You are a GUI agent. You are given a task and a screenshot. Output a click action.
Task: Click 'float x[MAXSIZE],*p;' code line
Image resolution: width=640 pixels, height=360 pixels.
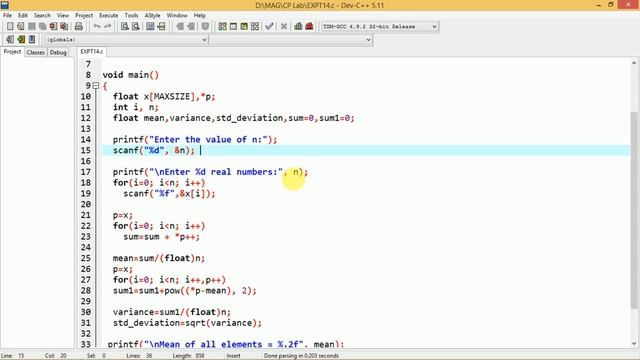click(x=164, y=97)
